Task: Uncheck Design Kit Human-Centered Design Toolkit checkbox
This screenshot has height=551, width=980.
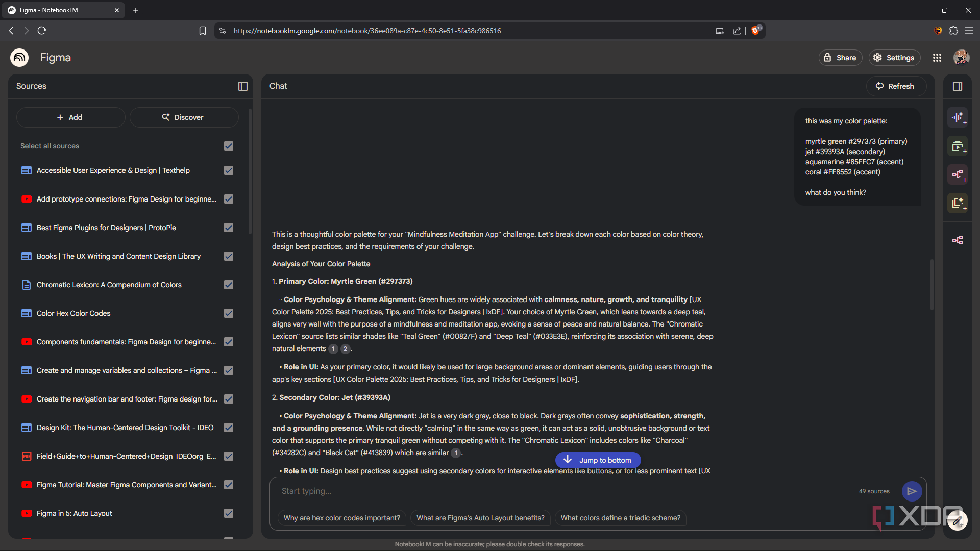Action: coord(229,428)
